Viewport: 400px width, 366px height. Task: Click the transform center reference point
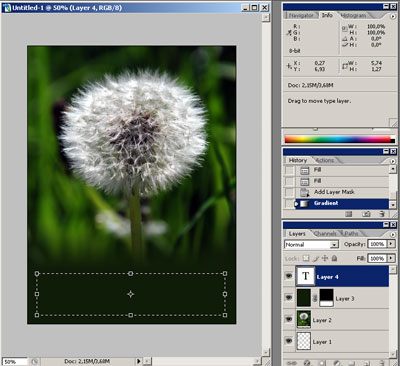(130, 294)
